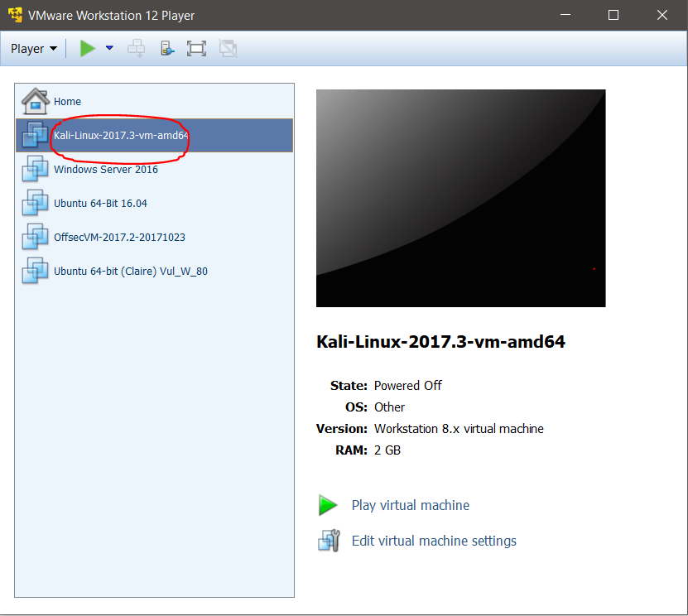The height and width of the screenshot is (616, 688).
Task: Maximize the VMware Player window
Action: click(613, 15)
